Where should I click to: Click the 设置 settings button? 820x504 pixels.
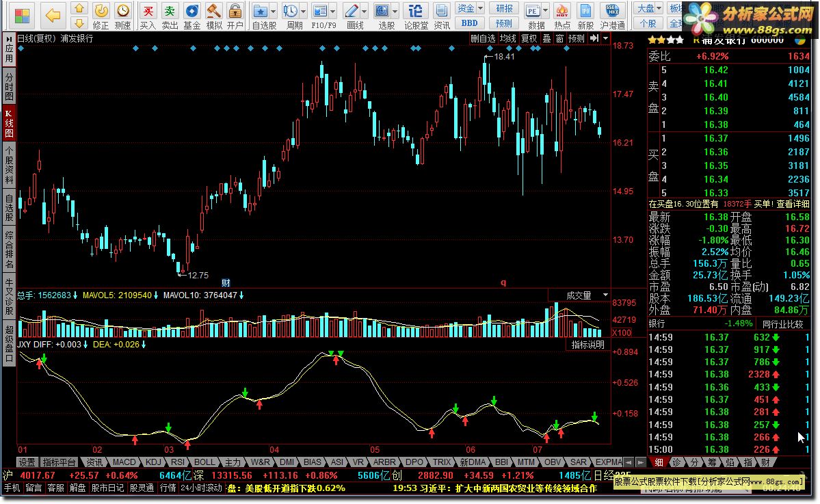click(27, 462)
